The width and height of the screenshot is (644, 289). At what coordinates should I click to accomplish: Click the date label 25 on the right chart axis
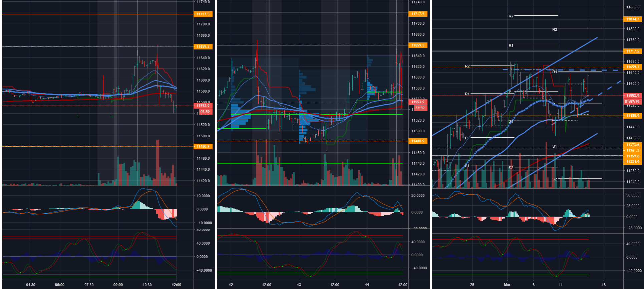coord(472,285)
